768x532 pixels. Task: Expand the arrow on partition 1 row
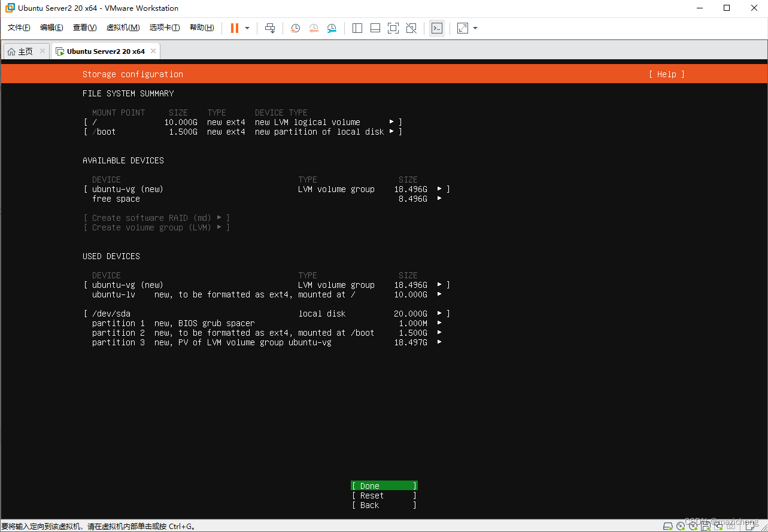439,323
